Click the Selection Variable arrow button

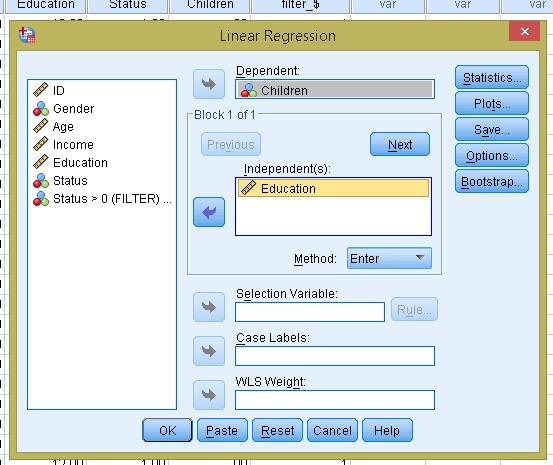(209, 307)
